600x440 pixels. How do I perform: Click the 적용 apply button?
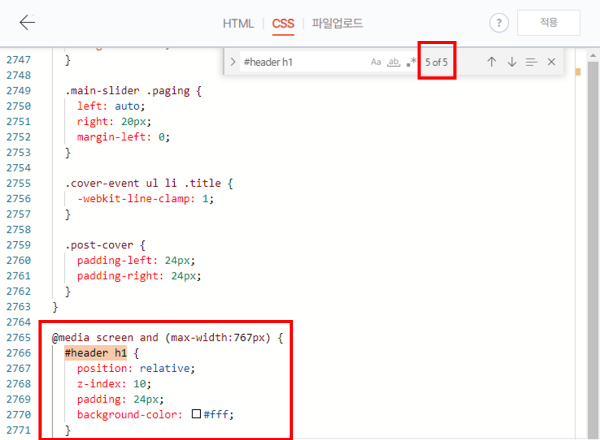click(549, 23)
